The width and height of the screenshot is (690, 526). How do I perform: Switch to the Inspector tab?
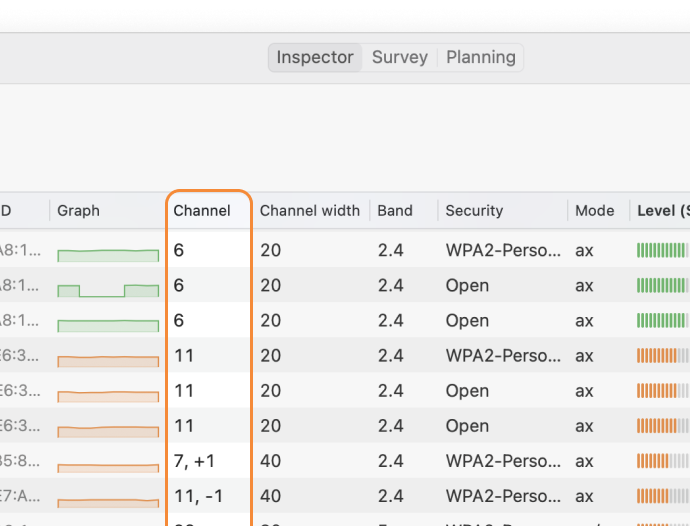(315, 57)
